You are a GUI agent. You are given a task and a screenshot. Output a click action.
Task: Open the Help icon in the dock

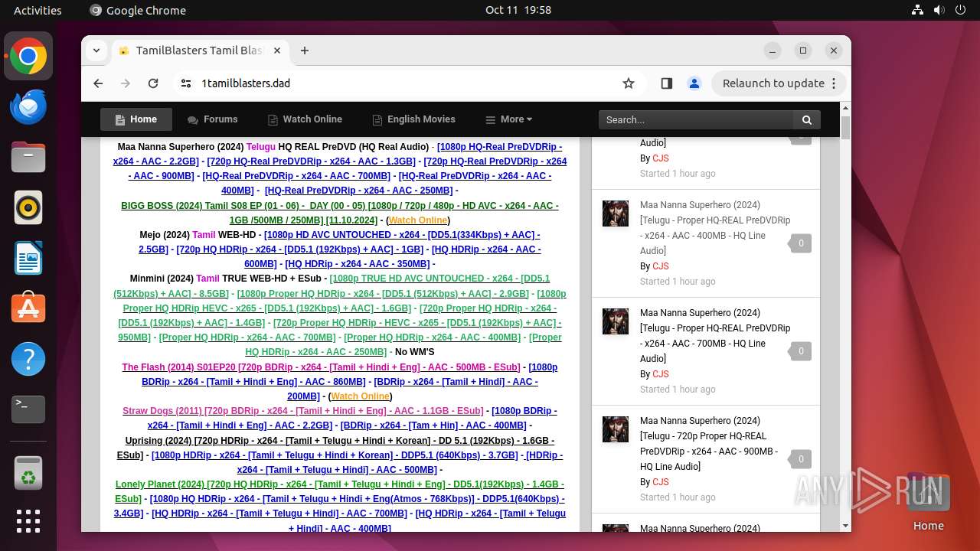click(28, 359)
